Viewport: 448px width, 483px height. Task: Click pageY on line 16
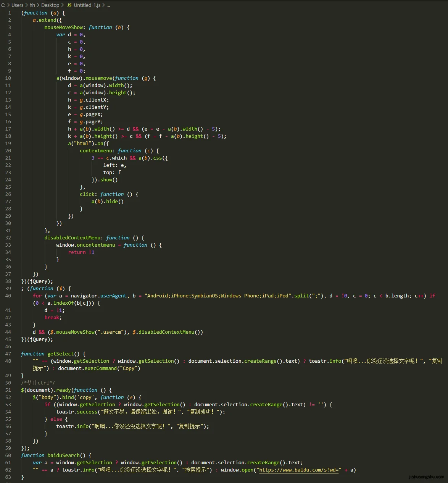click(x=93, y=121)
